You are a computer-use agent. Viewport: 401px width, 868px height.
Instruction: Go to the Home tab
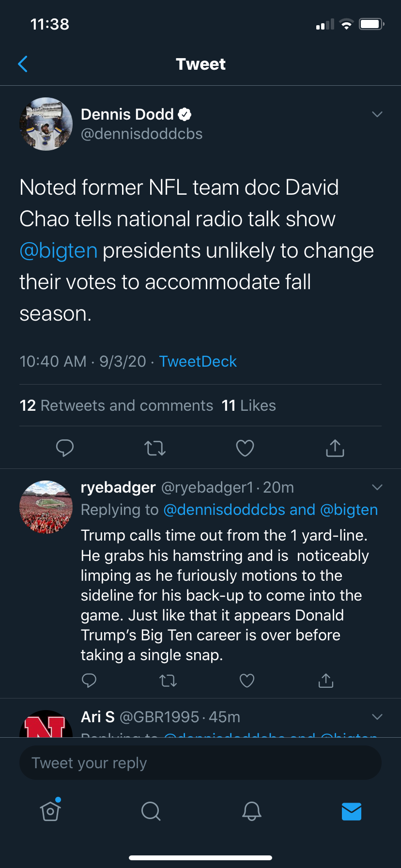(x=50, y=811)
